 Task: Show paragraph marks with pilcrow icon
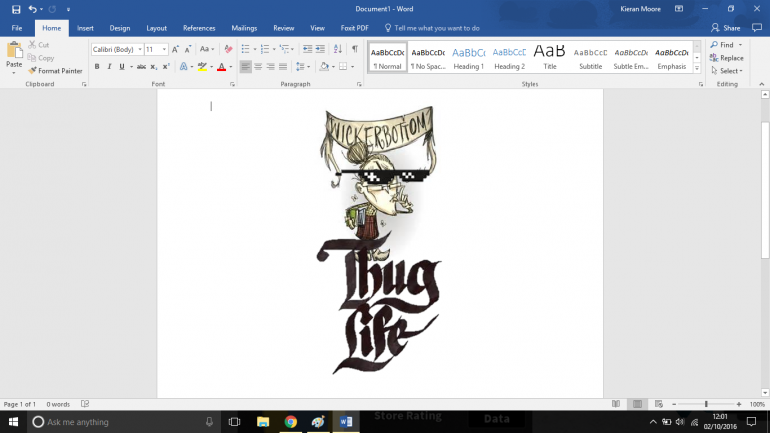point(354,48)
